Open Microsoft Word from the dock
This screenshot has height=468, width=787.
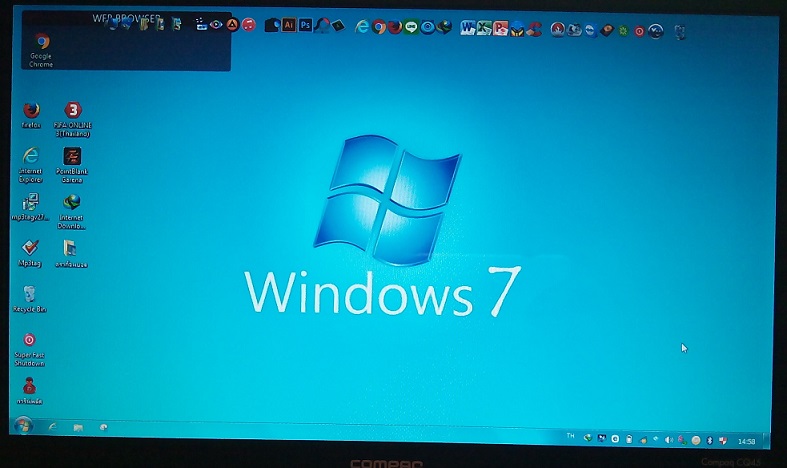468,28
